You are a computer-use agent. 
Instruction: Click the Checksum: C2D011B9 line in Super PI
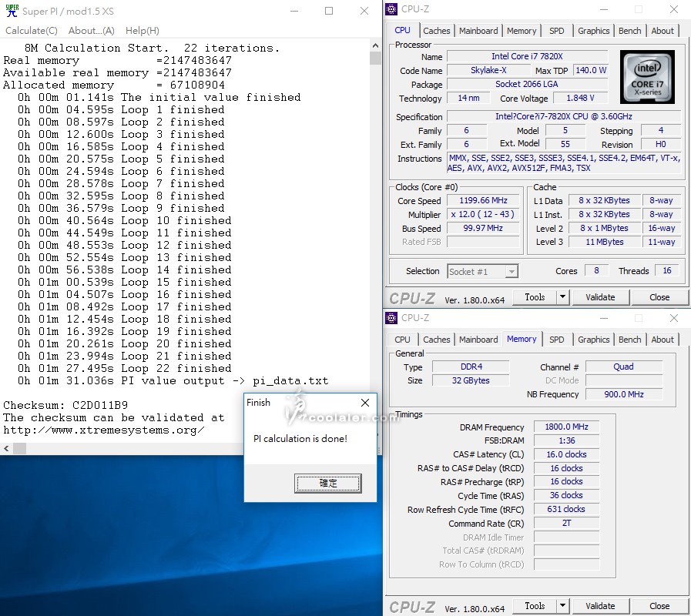click(65, 405)
